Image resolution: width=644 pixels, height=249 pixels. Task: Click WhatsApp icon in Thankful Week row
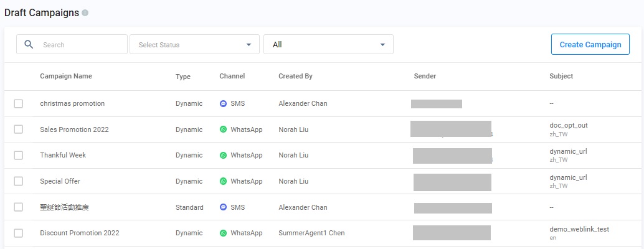(223, 155)
